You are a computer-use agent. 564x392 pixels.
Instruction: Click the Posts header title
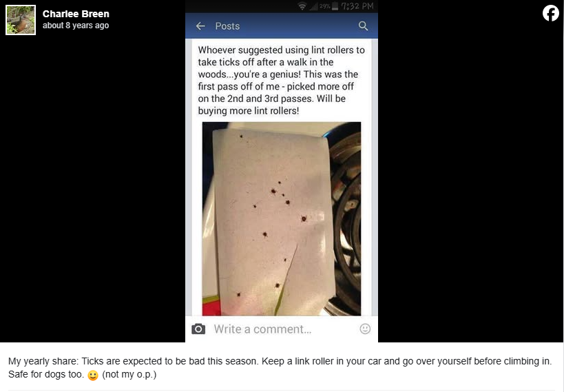click(x=227, y=26)
